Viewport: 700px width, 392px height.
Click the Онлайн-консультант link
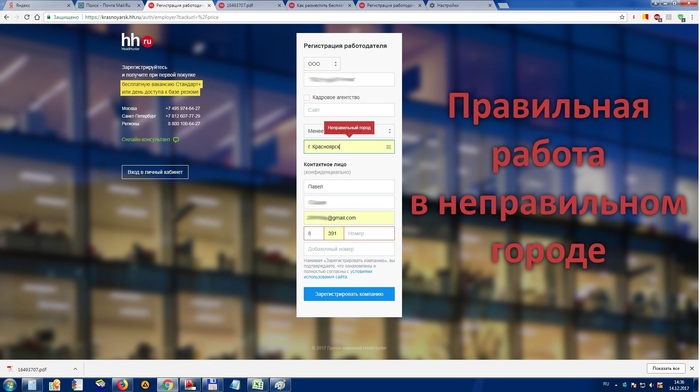146,139
